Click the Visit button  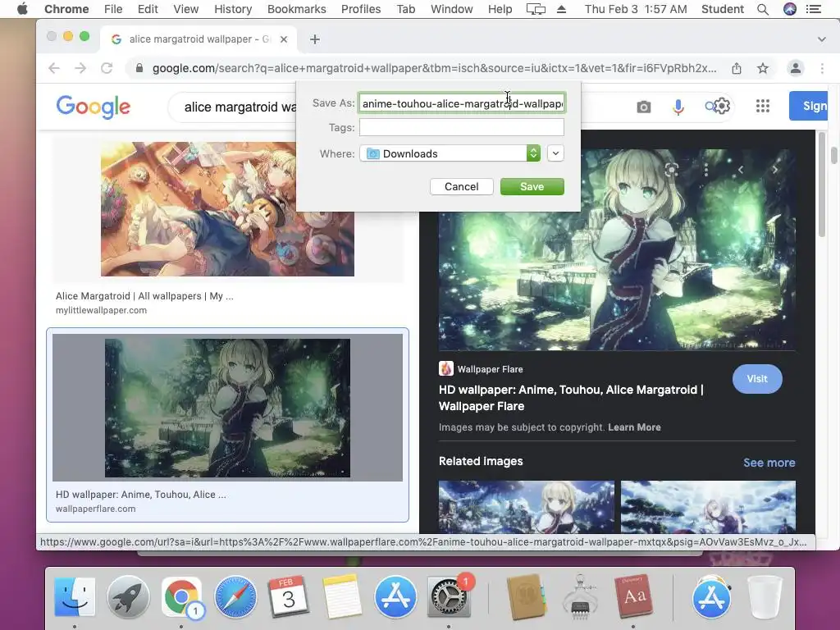[x=757, y=379]
